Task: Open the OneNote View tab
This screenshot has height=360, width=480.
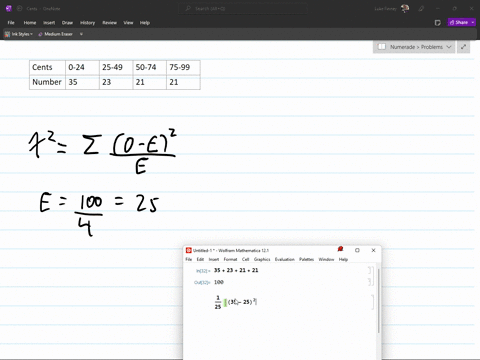Action: (128, 23)
